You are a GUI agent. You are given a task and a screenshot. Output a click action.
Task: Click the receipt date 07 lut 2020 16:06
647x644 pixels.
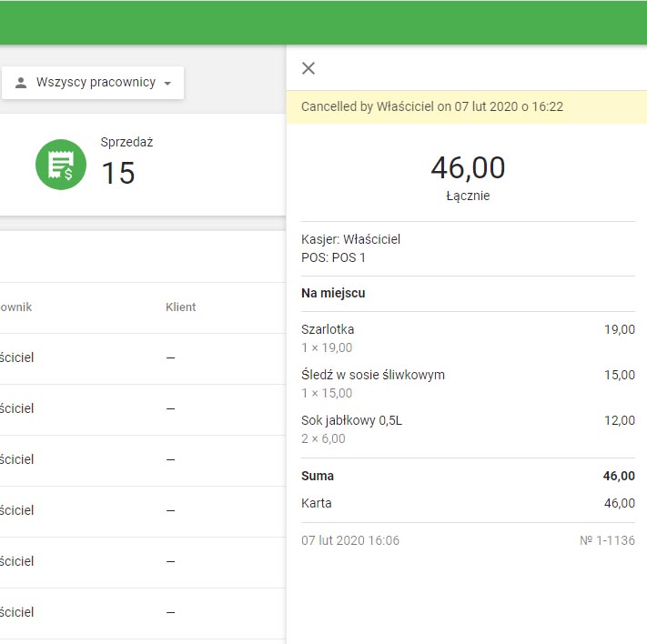tap(350, 540)
